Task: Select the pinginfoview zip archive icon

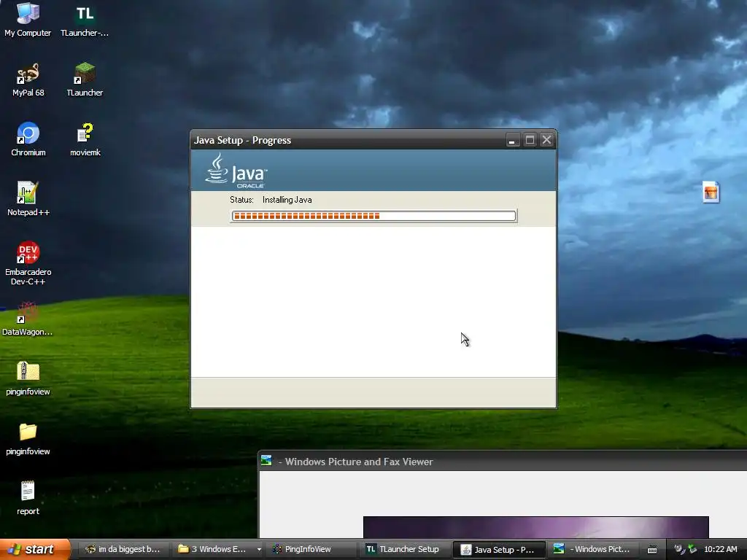Action: click(28, 378)
